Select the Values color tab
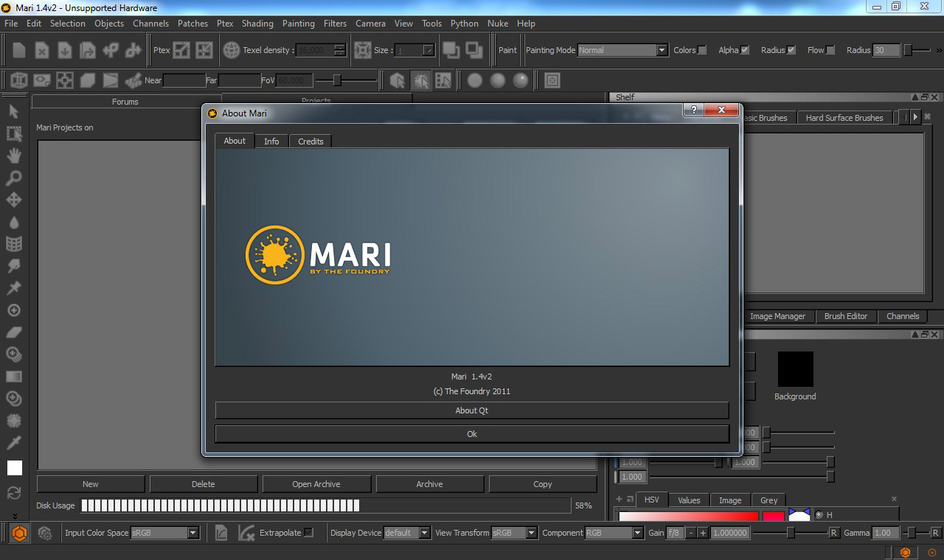This screenshot has width=944, height=560. (689, 500)
